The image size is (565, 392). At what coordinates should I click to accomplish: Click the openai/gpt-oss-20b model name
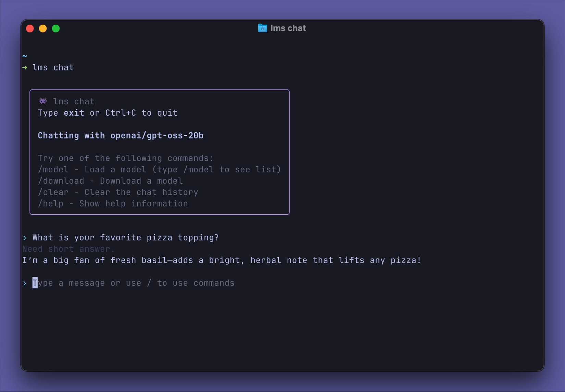pos(157,135)
